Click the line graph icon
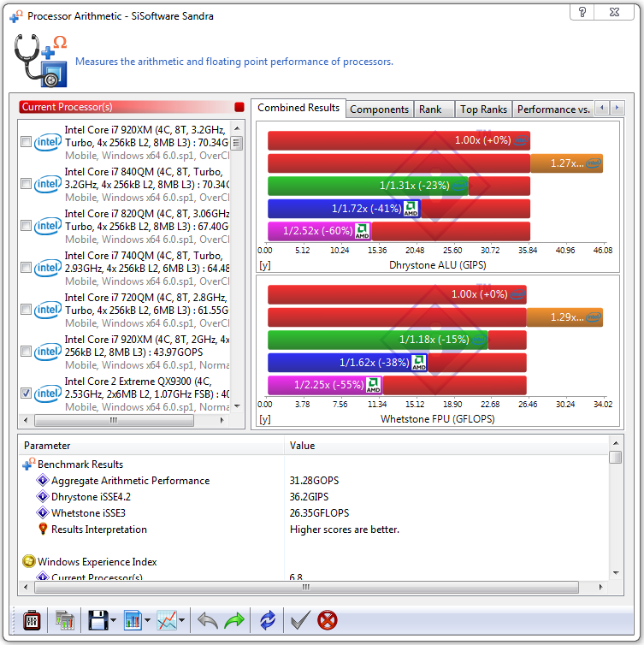Image resolution: width=644 pixels, height=645 pixels. tap(167, 620)
